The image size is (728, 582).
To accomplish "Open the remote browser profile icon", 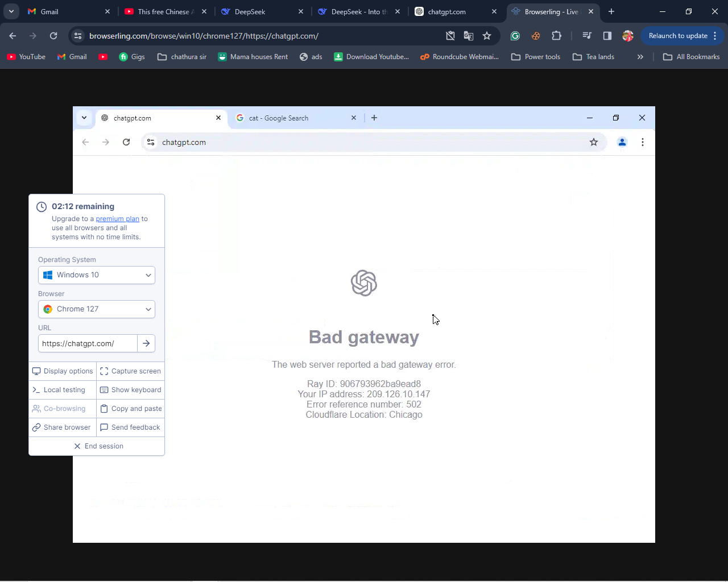I will (622, 142).
